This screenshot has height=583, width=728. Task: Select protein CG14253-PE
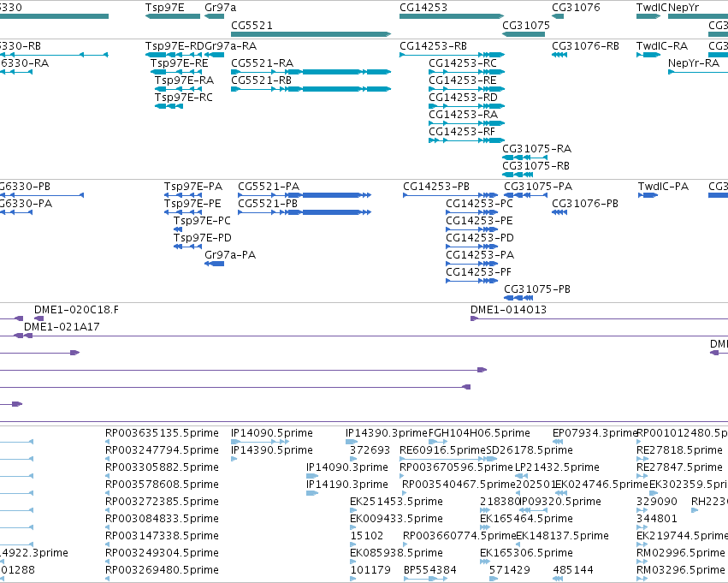tap(479, 221)
